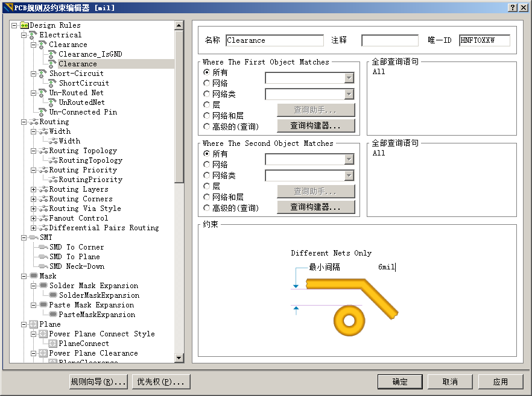Select 网络和层 for the first object
This screenshot has width=532, height=396.
[206, 116]
